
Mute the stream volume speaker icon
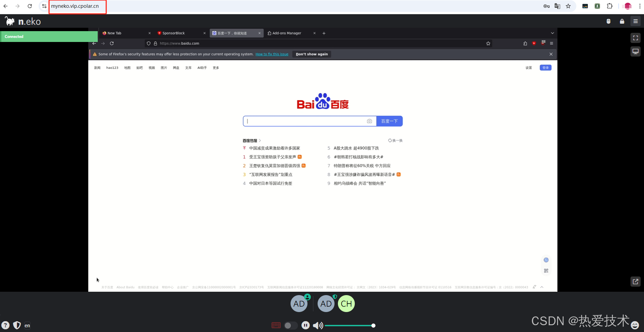(318, 326)
